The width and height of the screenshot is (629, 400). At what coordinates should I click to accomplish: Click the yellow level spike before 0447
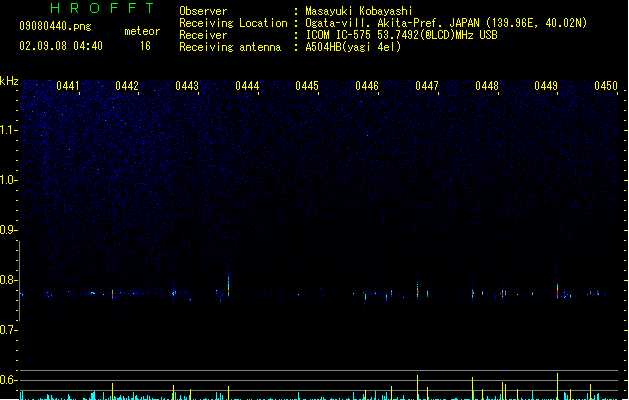pos(418,387)
